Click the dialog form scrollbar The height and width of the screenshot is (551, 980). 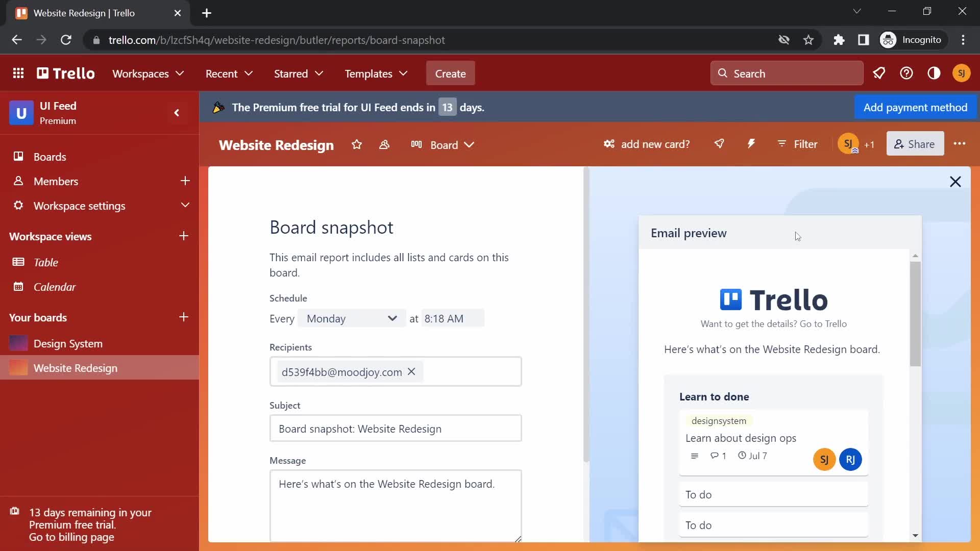586,315
